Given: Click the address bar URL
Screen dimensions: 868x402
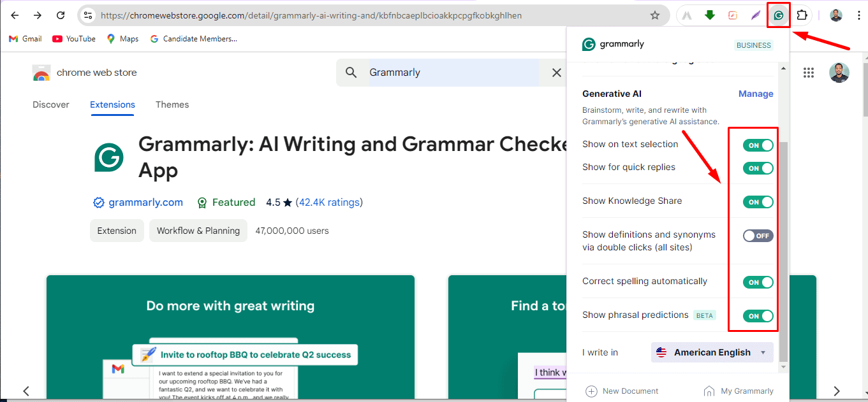Looking at the screenshot, I should [311, 15].
